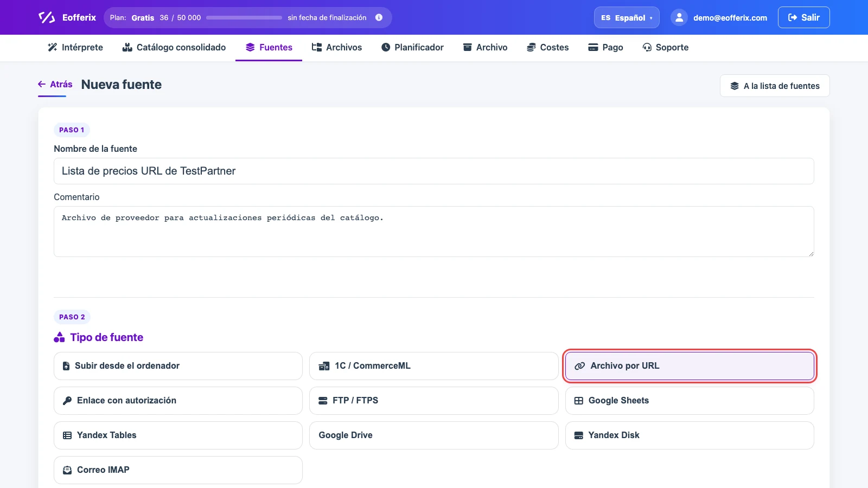Click the plan usage progress bar
868x488 pixels.
(244, 18)
